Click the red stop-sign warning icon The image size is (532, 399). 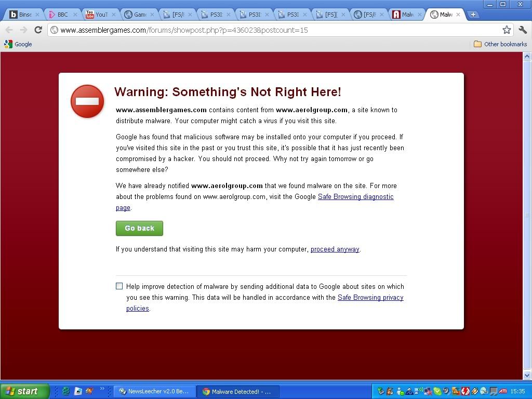(x=87, y=101)
